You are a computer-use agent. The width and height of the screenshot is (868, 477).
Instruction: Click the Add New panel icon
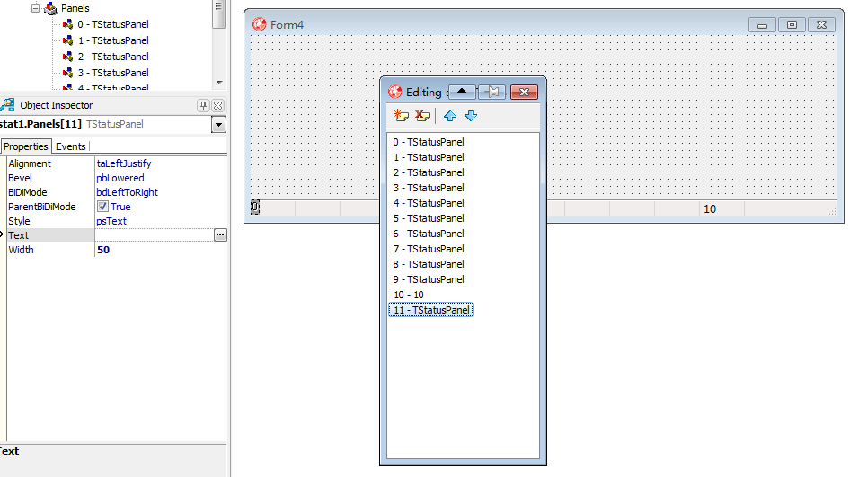(401, 116)
